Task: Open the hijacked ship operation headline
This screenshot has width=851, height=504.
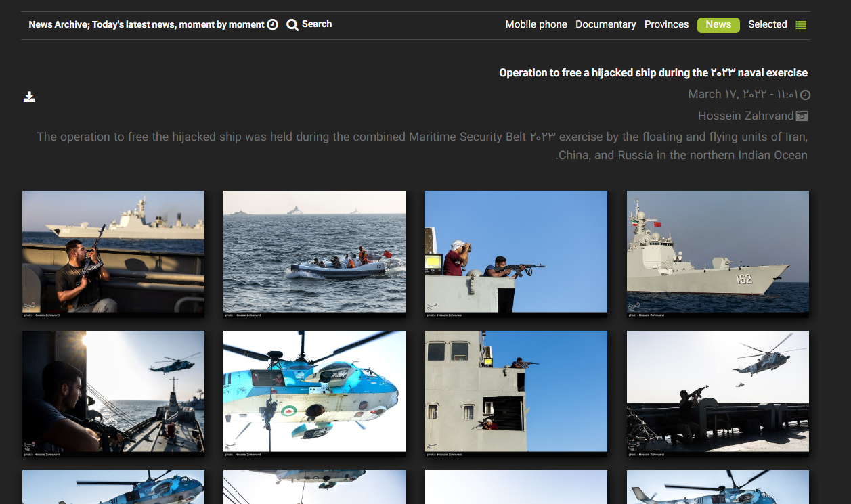Action: [x=653, y=72]
